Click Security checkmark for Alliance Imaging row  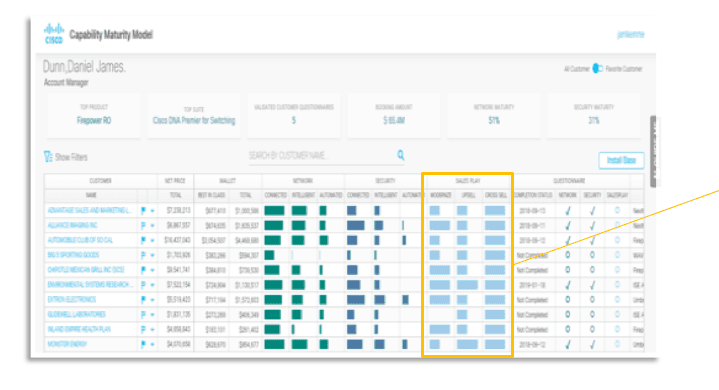pyautogui.click(x=592, y=225)
